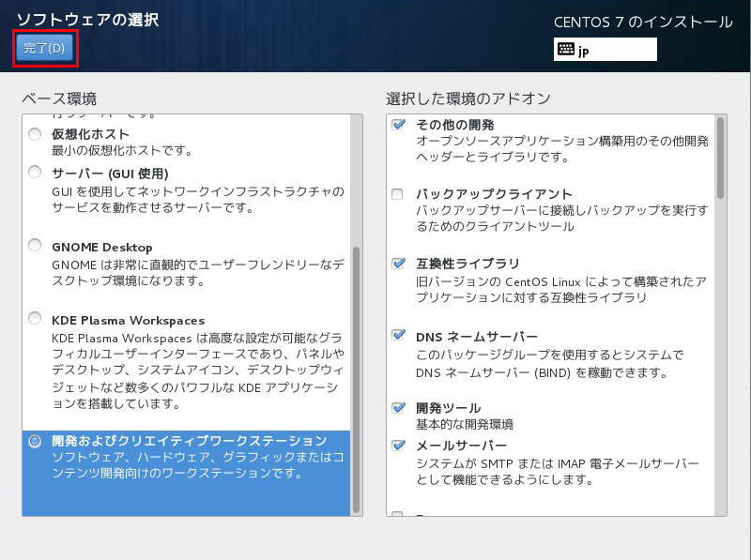Click the 完了(D) done button

(x=44, y=49)
